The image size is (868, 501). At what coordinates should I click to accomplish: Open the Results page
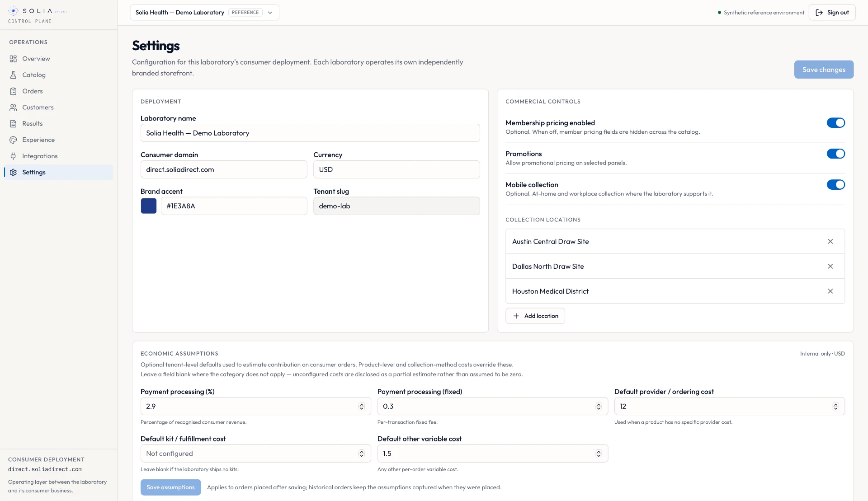pyautogui.click(x=58, y=124)
